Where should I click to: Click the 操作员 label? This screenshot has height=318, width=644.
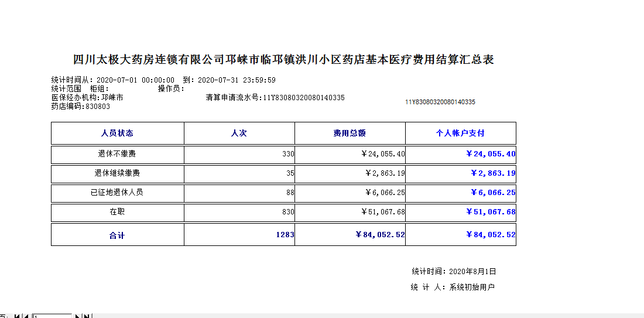(172, 89)
